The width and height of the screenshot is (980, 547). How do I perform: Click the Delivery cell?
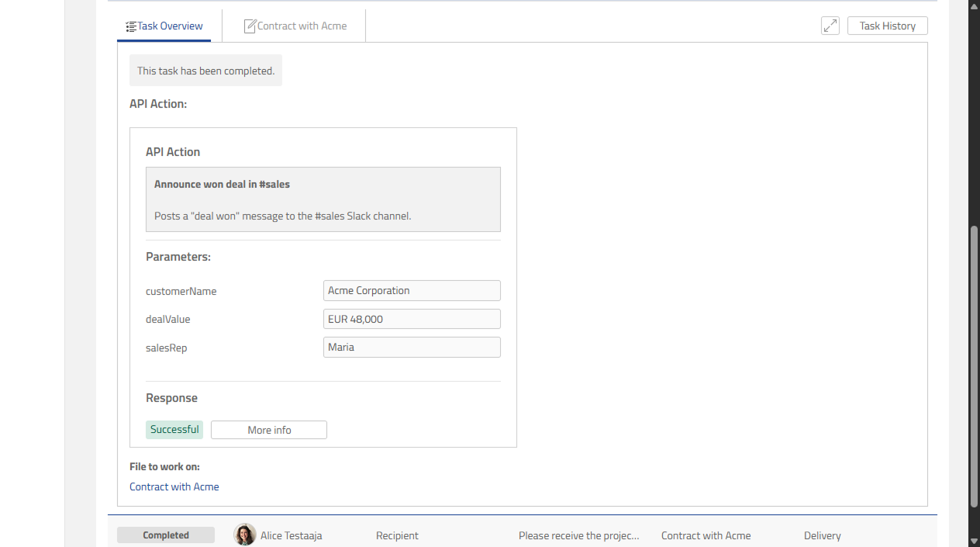pos(823,535)
